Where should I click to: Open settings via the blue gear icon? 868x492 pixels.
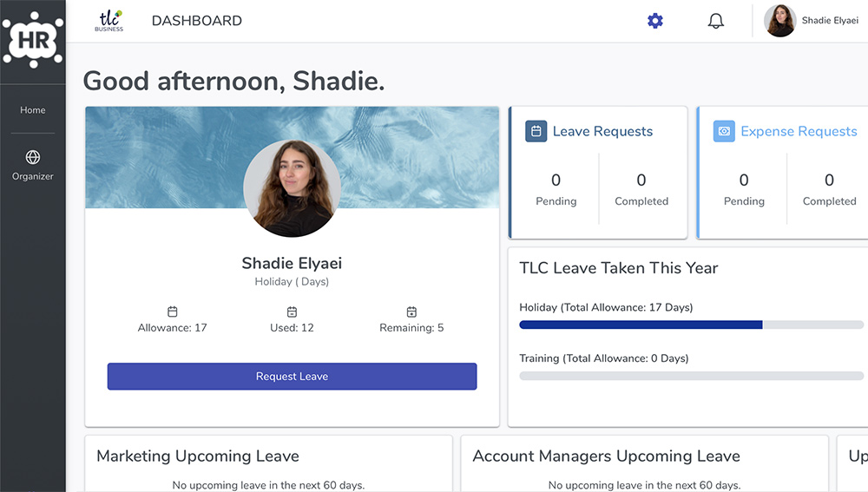coord(654,21)
